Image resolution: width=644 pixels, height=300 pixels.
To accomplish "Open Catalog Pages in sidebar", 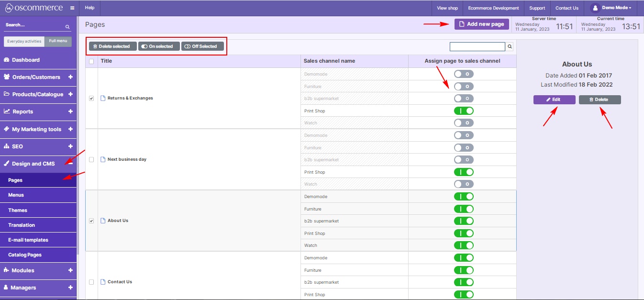I will [x=38, y=255].
